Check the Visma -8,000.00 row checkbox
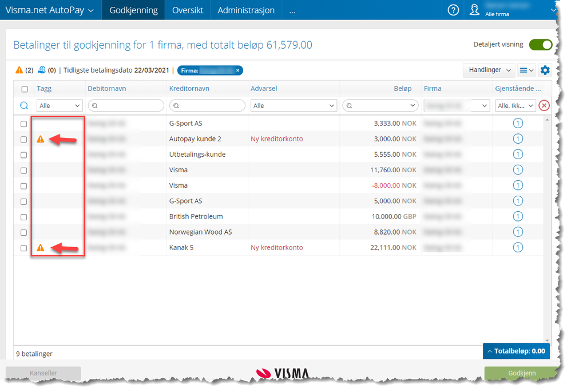 click(x=23, y=186)
